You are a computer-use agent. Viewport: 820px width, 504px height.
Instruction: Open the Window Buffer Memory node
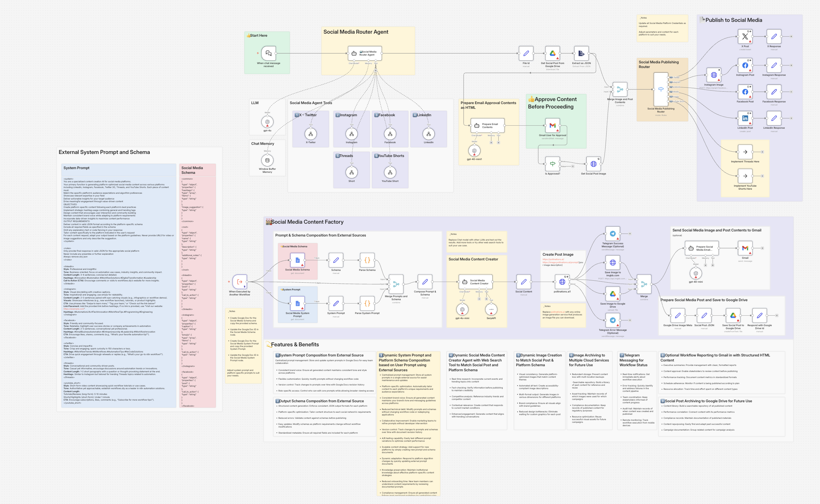[267, 160]
